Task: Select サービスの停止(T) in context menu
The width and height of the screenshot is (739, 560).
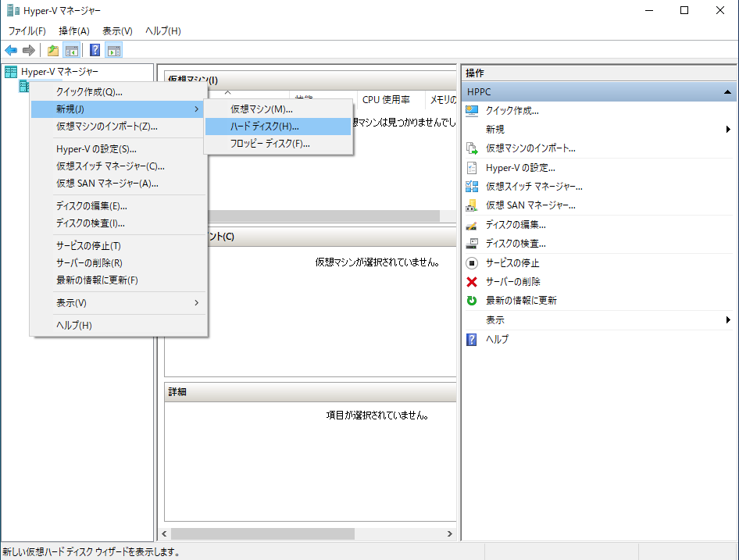Action: click(x=118, y=246)
